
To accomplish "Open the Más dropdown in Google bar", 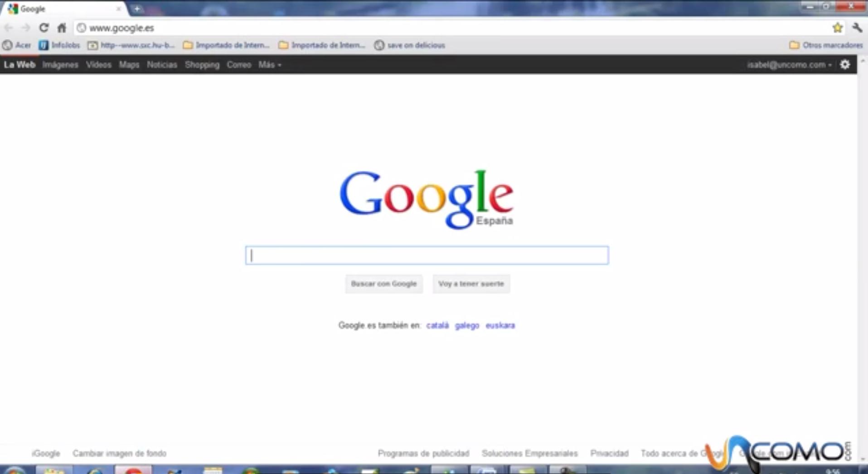I will (269, 65).
